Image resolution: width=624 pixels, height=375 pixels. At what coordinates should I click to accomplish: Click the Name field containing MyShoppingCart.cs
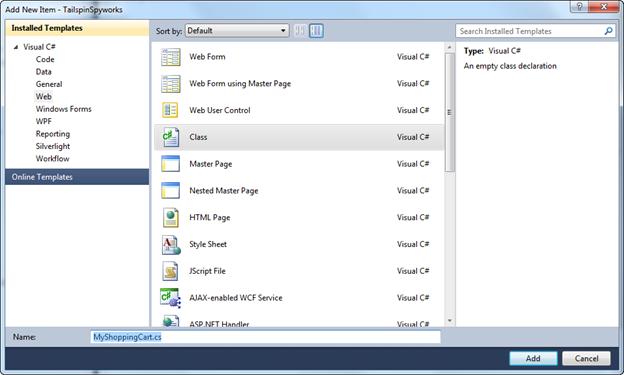(x=266, y=337)
